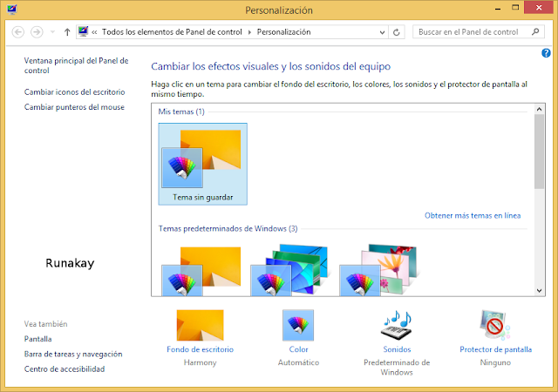558x392 pixels.
Task: Click Predeterminado de Windows sounds value
Action: point(397,368)
